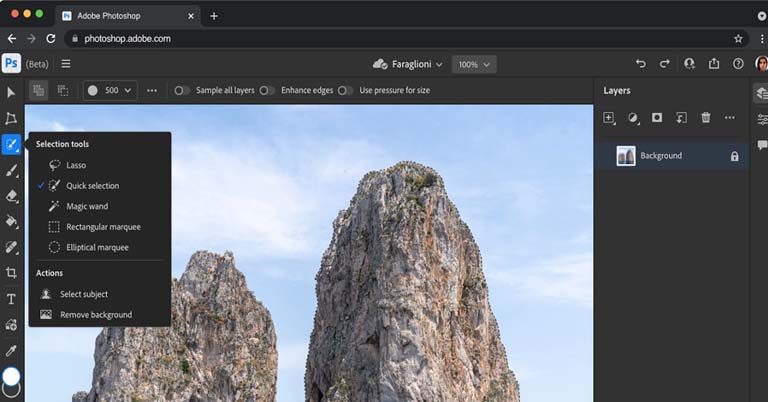
Task: Open the background color circle swatch
Action: coord(11,390)
